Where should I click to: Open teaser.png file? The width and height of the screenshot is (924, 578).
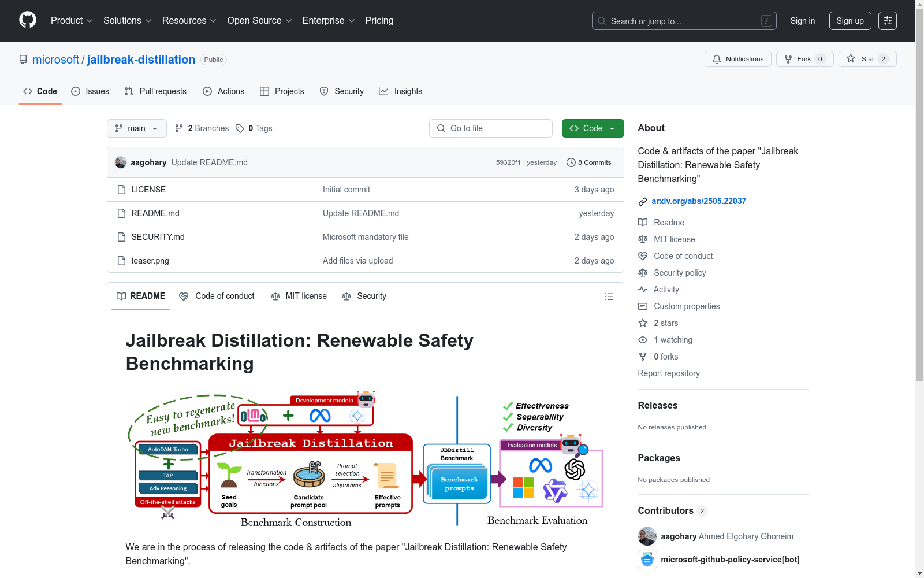pyautogui.click(x=150, y=261)
